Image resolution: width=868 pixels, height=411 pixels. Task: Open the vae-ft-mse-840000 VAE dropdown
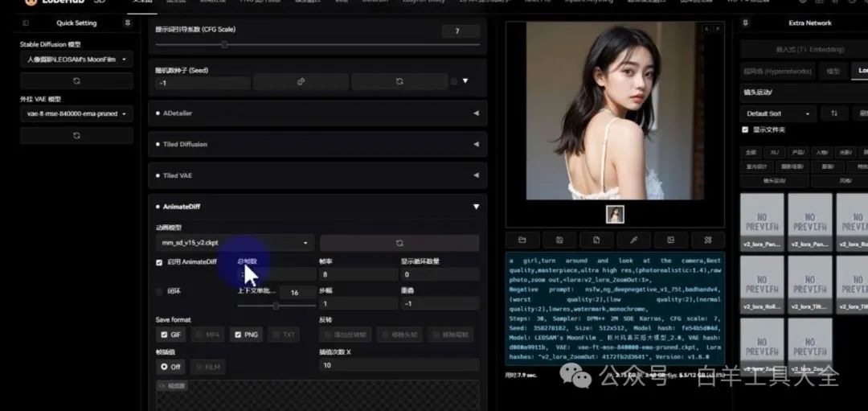pyautogui.click(x=76, y=113)
